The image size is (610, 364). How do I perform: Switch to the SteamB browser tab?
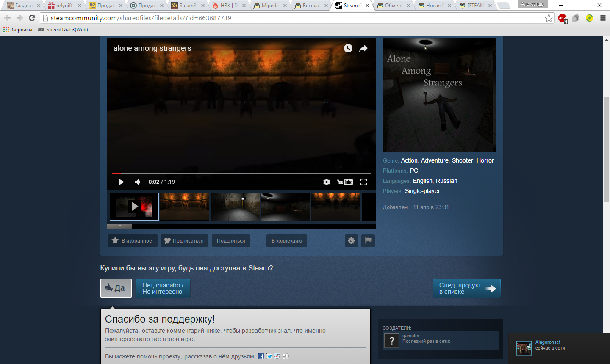(x=188, y=6)
